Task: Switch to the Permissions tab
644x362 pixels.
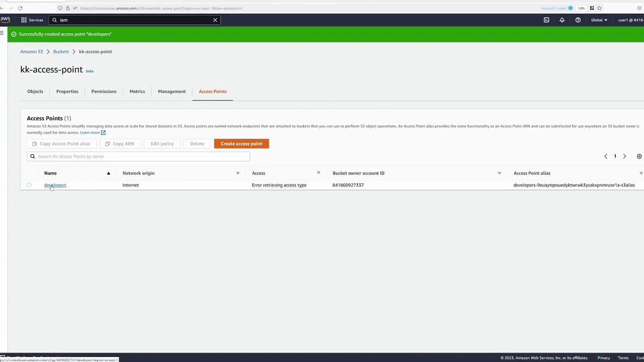Action: [104, 92]
